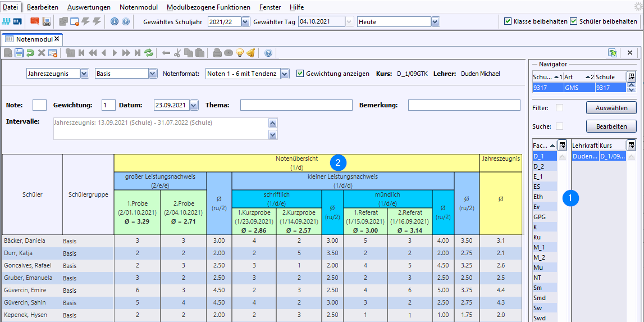Open the Notenmodul menu in the menu bar
This screenshot has height=322, width=644.
click(x=139, y=7)
